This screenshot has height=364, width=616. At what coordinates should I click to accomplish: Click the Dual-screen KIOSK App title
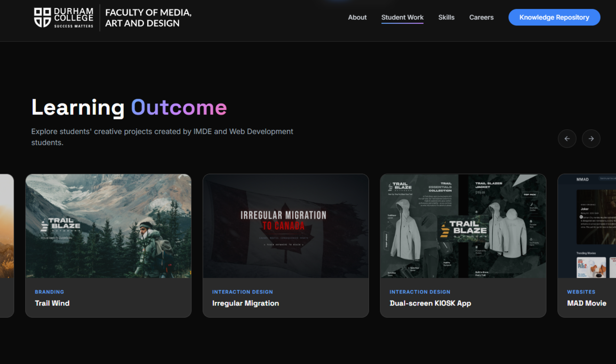pos(430,303)
